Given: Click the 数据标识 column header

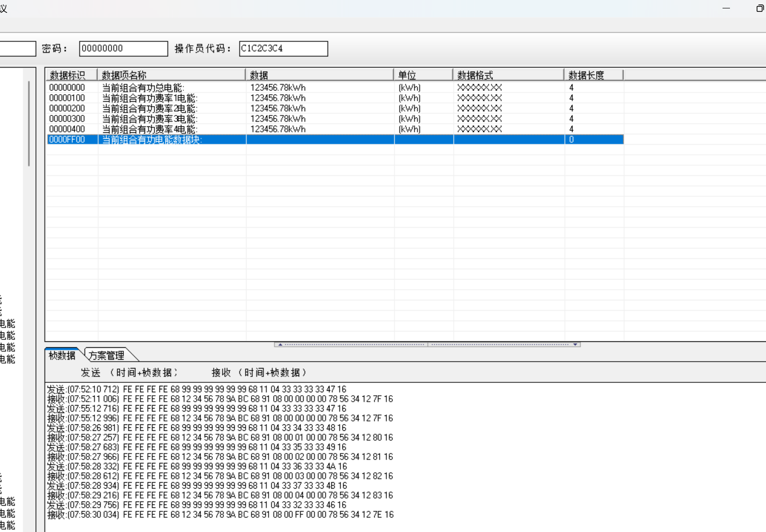Looking at the screenshot, I should tap(72, 75).
